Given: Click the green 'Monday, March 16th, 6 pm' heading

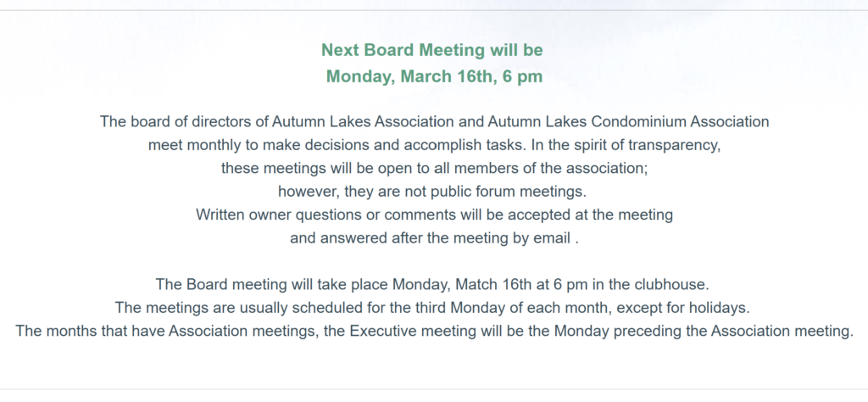Looking at the screenshot, I should coord(433,76).
